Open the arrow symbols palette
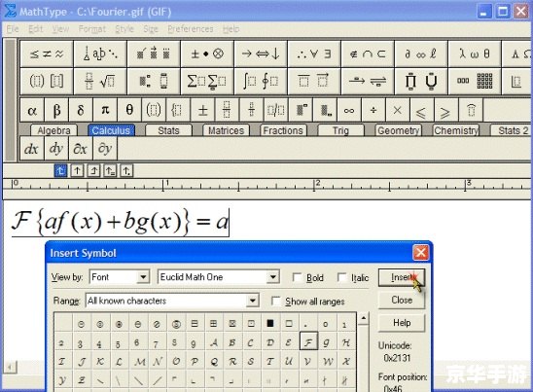Screen dimensions: 533x392 pyautogui.click(x=261, y=53)
